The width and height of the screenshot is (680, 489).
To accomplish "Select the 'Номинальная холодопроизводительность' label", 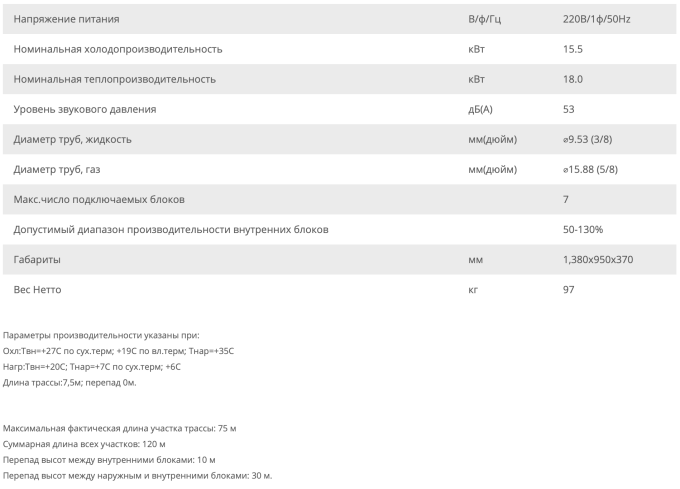I will click(x=118, y=49).
